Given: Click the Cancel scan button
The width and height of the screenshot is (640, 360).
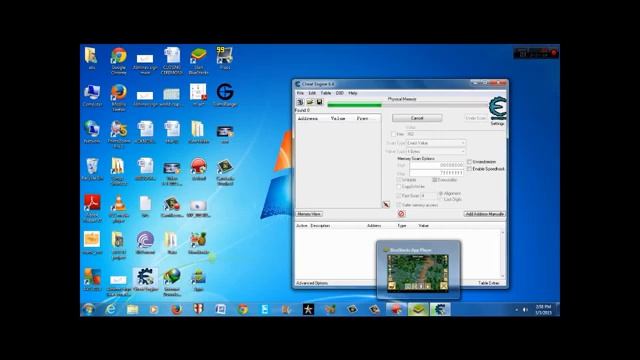Looking at the screenshot, I should (417, 118).
